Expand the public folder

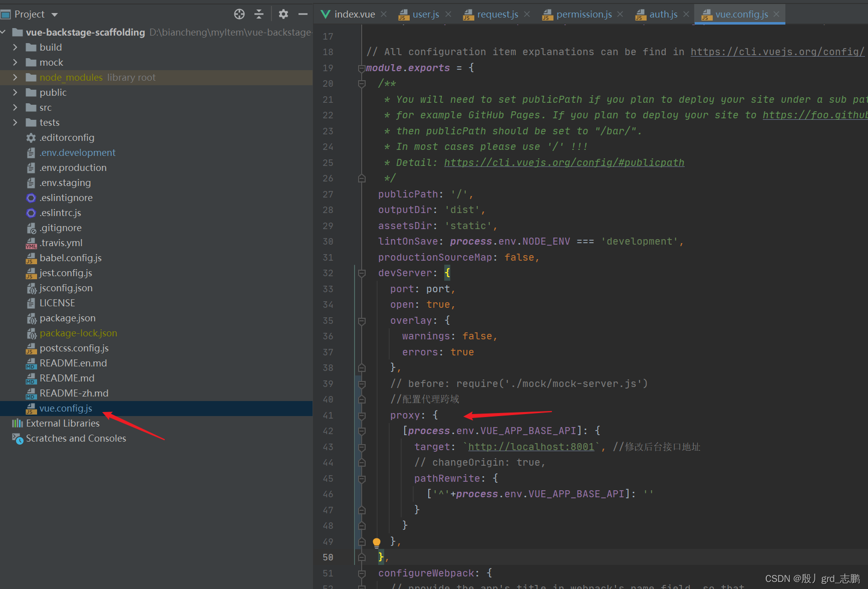(15, 92)
